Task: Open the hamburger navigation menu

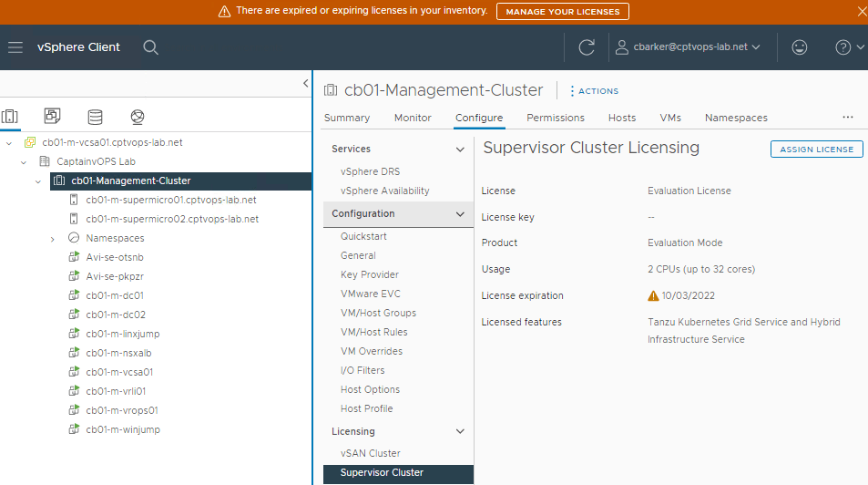Action: 15,47
